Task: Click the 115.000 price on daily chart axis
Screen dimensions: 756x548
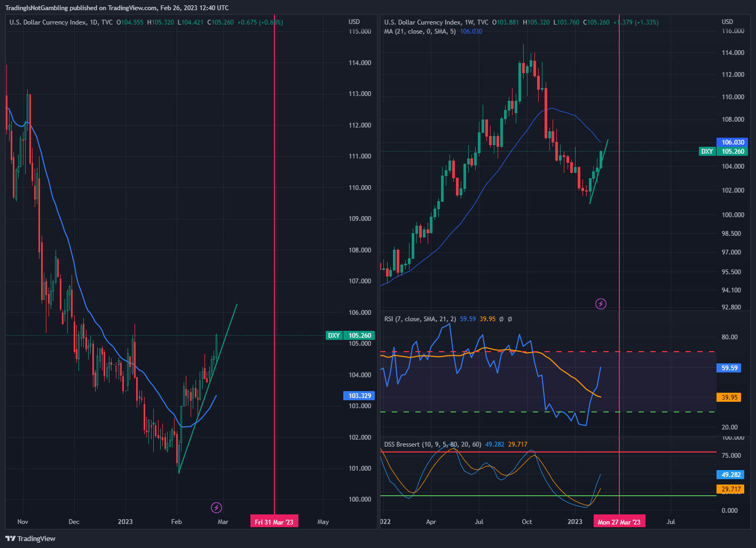Action: [x=360, y=31]
